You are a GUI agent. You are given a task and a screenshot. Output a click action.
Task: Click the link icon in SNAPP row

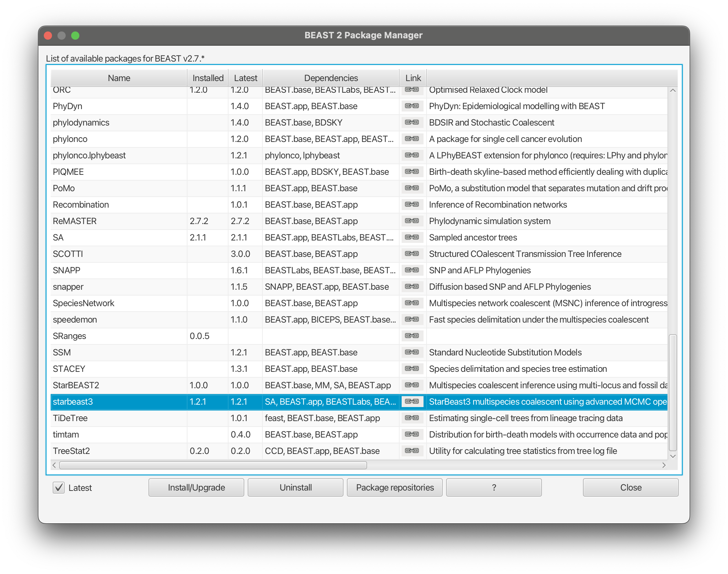tap(412, 270)
